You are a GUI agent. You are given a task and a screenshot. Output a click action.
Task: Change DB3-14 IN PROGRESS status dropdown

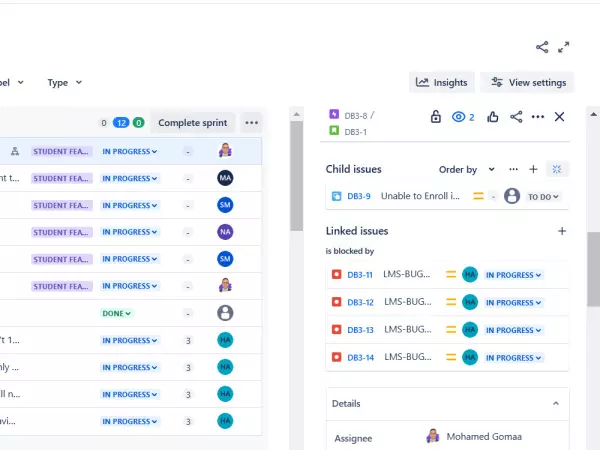(513, 358)
